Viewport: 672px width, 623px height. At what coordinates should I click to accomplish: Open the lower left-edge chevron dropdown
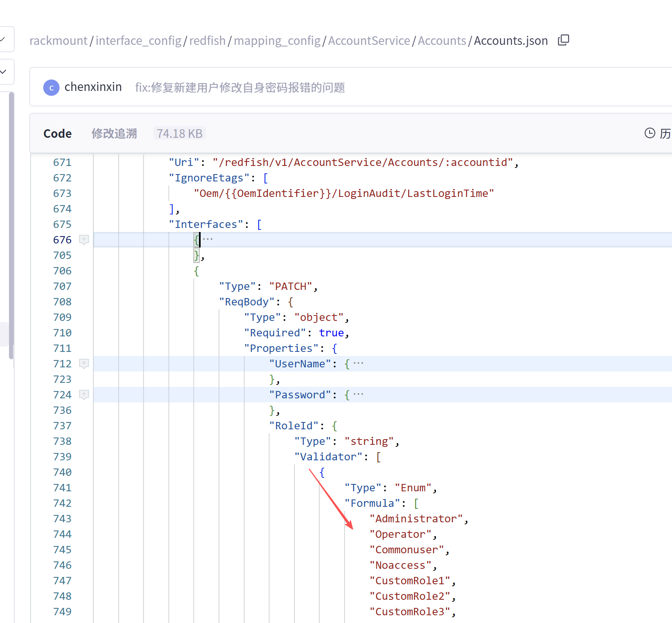tap(3, 72)
